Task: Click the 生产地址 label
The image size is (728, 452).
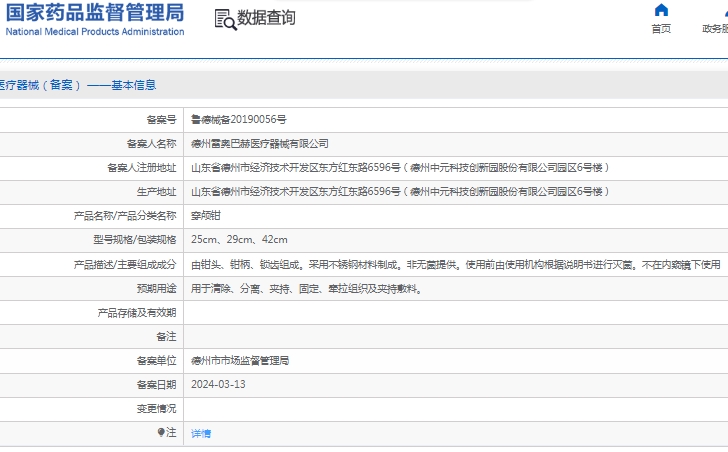Action: (156, 192)
